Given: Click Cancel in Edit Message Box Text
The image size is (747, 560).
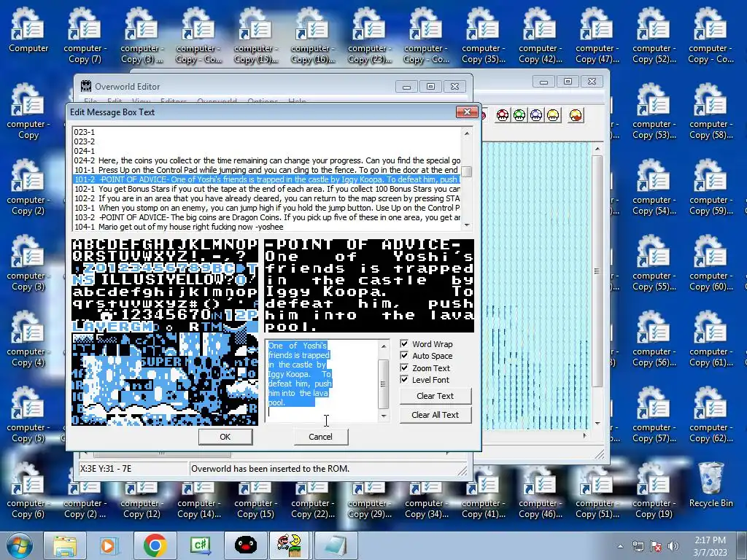Looking at the screenshot, I should 321,437.
